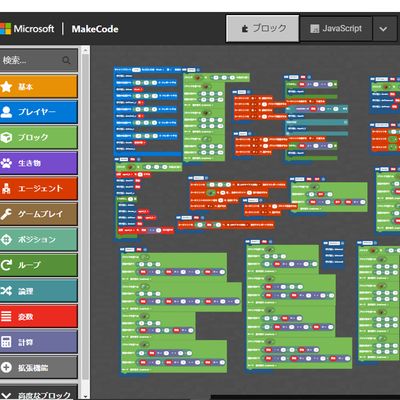Open the 生き物 block category
Image resolution: width=400 pixels, height=400 pixels.
tap(39, 163)
